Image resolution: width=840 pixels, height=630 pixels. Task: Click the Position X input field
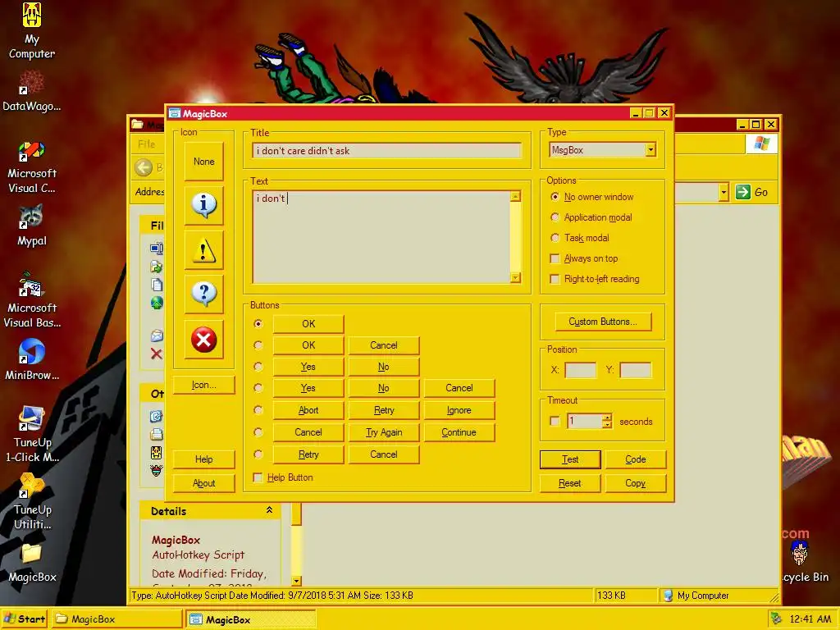580,370
